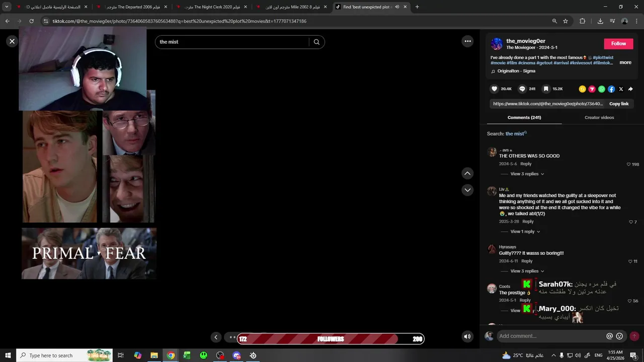Viewport: 644px width, 362px height.
Task: Repost using the yellow repost icon
Action: click(582, 89)
